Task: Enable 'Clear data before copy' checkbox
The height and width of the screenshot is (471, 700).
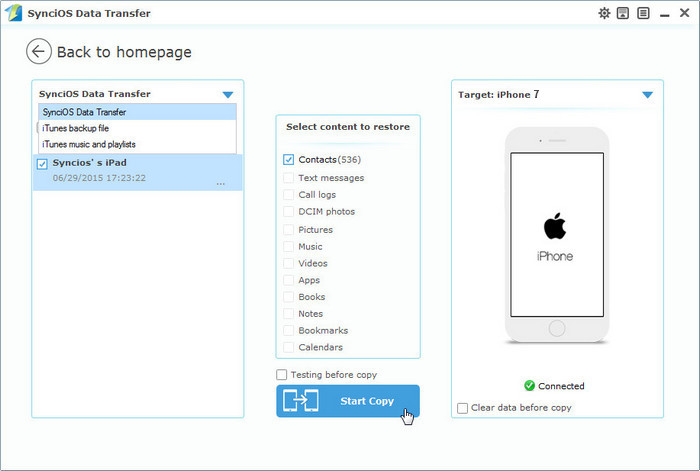Action: coord(462,408)
